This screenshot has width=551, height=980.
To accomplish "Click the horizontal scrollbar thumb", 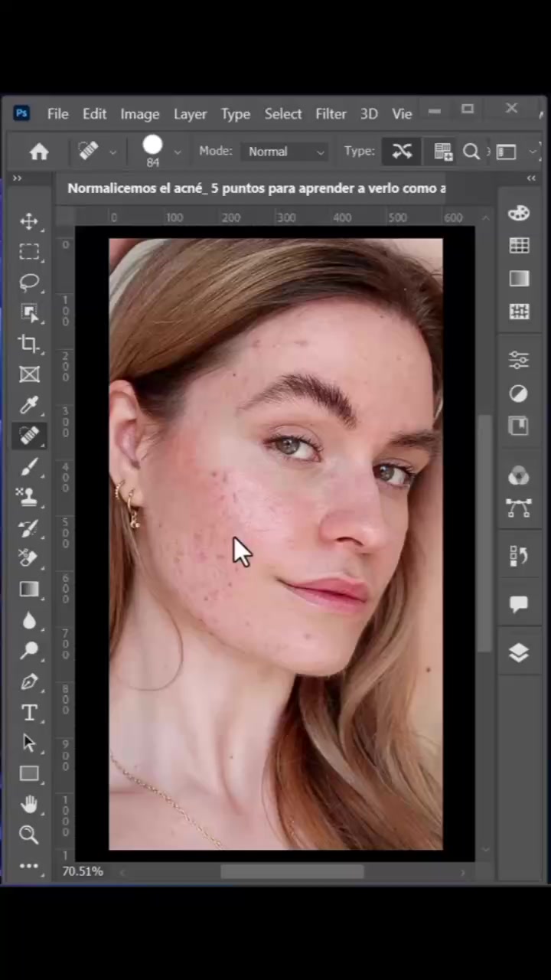I will coord(292,872).
